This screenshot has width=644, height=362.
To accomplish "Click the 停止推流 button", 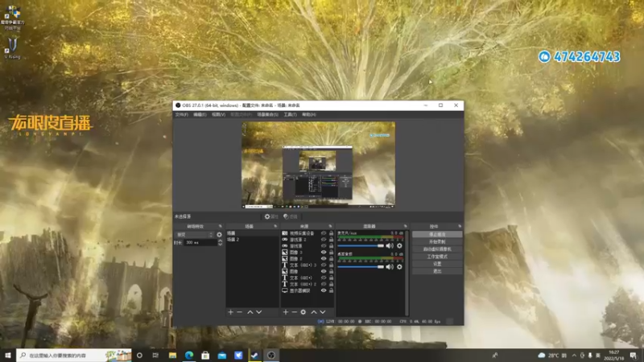I will point(437,234).
